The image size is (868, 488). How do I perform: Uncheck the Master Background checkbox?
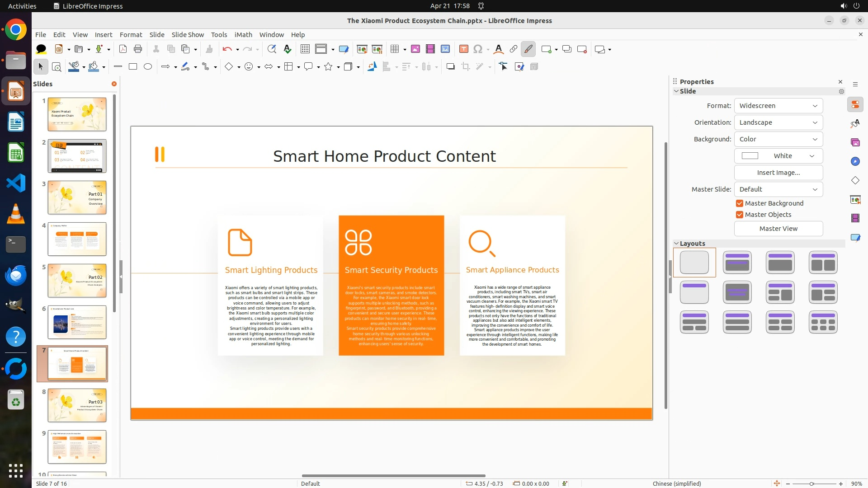point(740,203)
